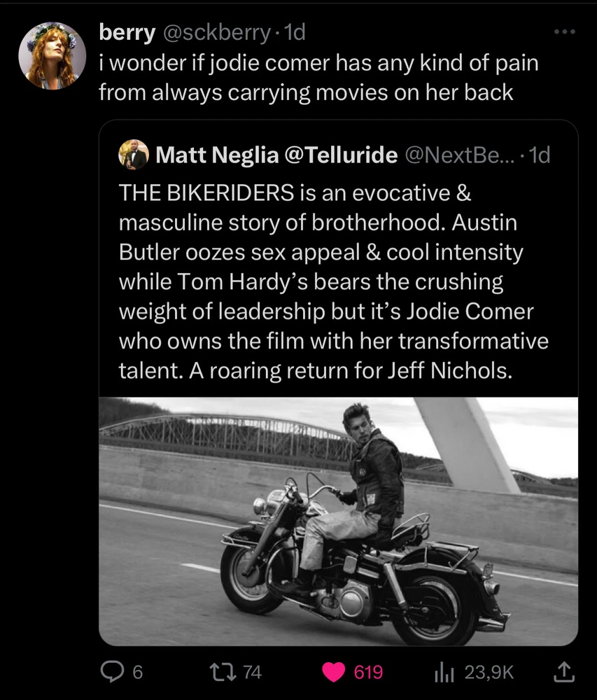Click the reply count of 6
The height and width of the screenshot is (700, 597).
[x=137, y=673]
